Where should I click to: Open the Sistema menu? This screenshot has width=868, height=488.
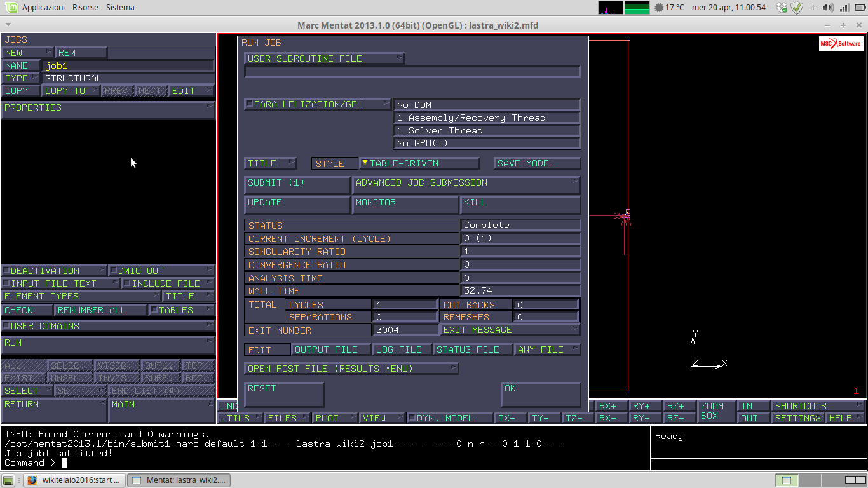(120, 8)
